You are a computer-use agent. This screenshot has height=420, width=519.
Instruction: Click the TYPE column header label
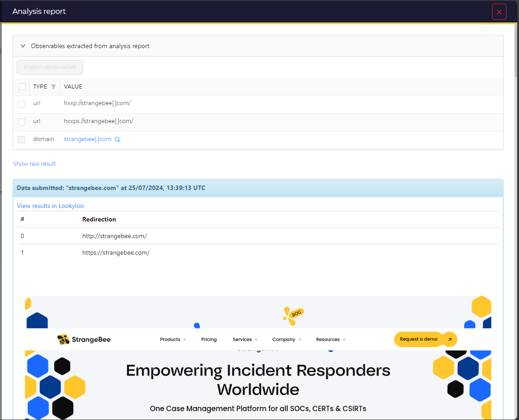tap(40, 87)
